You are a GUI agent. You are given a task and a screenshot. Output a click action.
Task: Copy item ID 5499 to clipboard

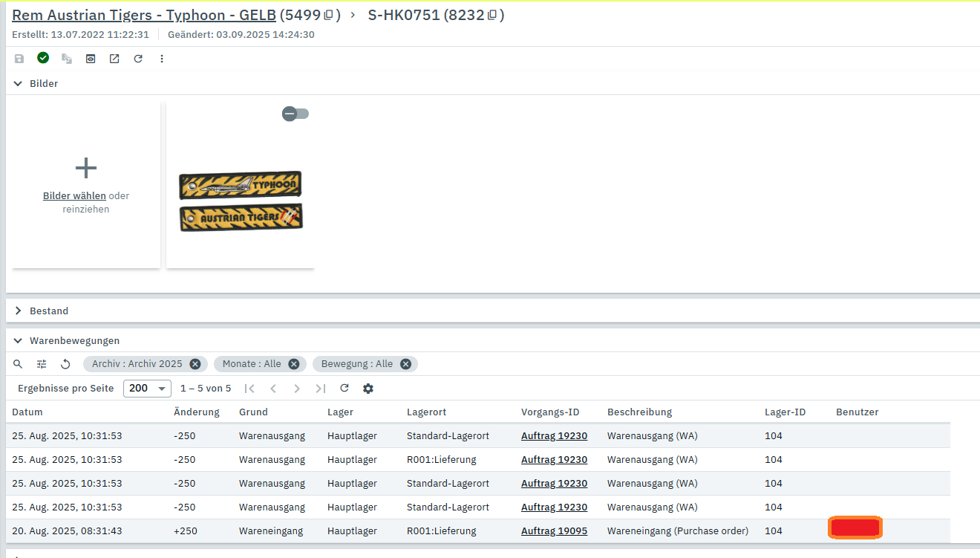[x=329, y=15]
